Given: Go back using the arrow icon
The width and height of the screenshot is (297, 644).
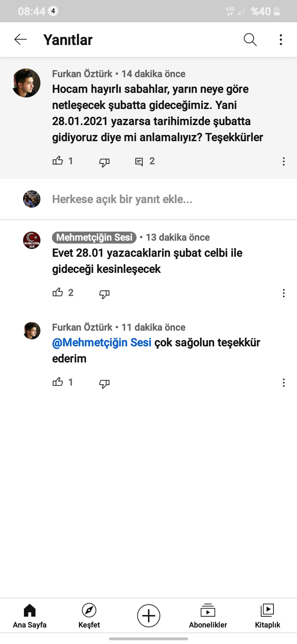Looking at the screenshot, I should [20, 40].
